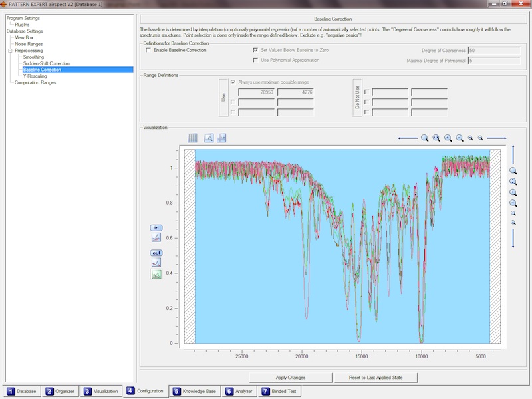Open the Analyzer tab
Screen dimensions: 532x399
coord(239,392)
